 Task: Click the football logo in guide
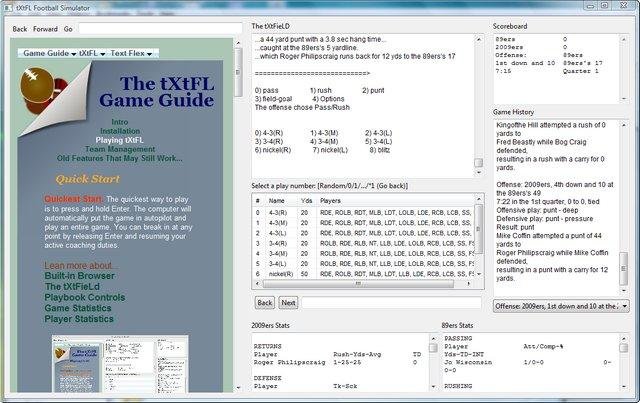pos(43,91)
